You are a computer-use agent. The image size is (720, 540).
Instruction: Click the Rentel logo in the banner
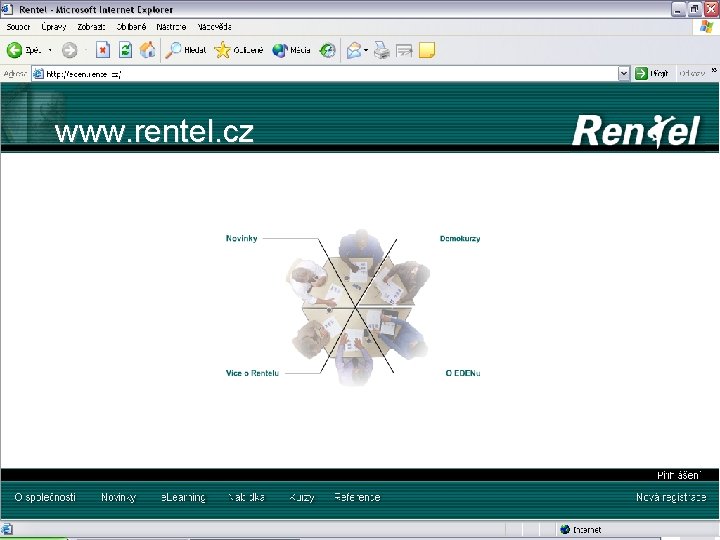click(636, 130)
